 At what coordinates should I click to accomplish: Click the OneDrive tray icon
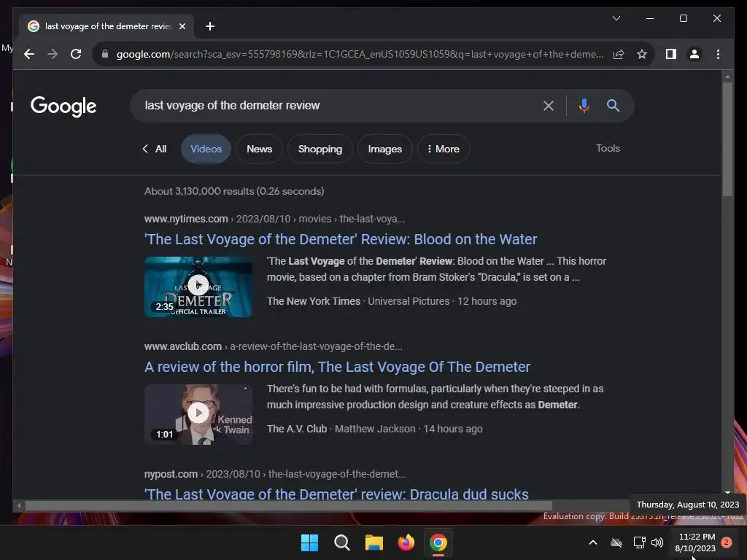click(616, 542)
